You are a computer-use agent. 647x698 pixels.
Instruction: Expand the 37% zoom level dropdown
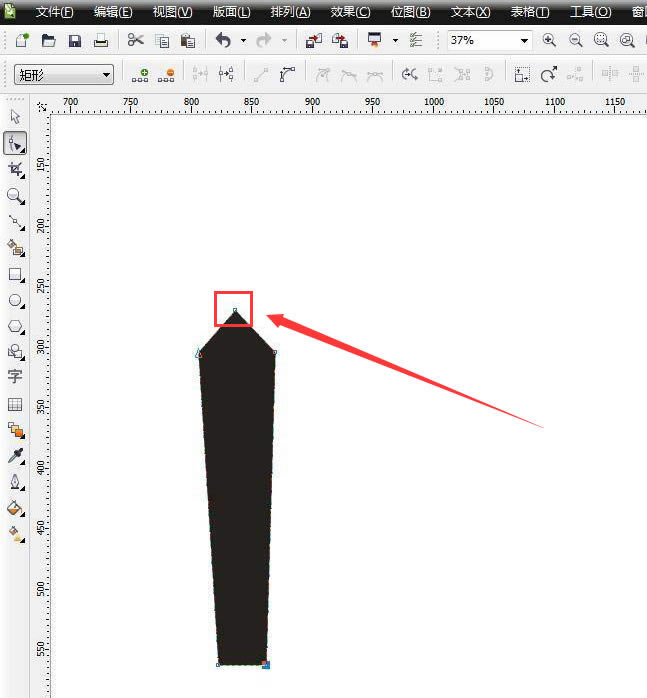click(524, 41)
